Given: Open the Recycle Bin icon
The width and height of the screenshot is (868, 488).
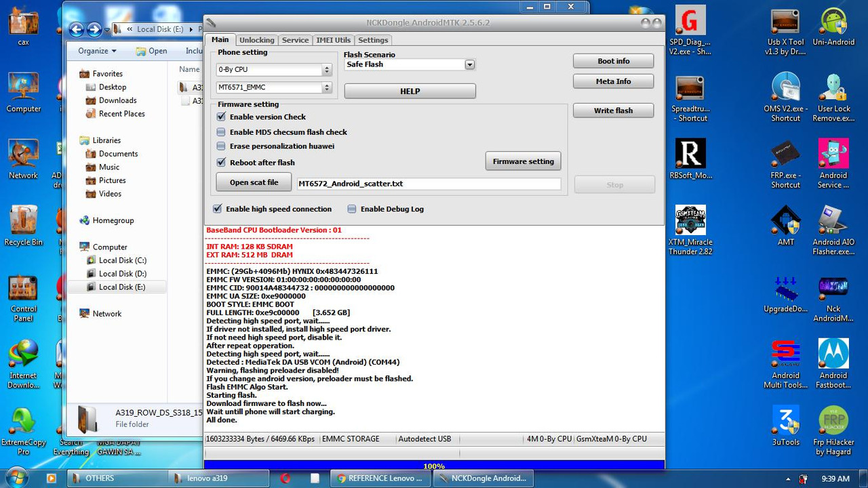Looking at the screenshot, I should 23,226.
